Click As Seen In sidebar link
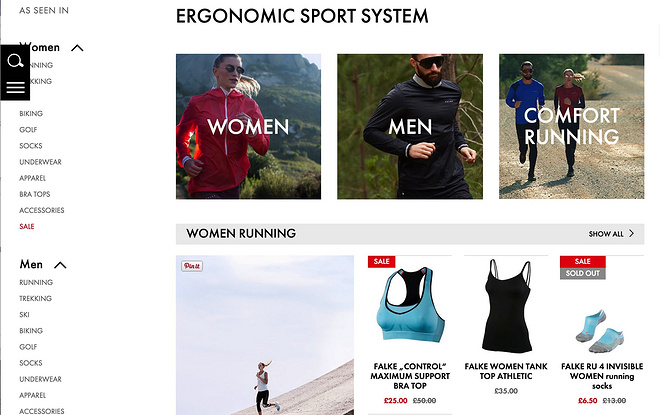The image size is (660, 415). [x=44, y=11]
